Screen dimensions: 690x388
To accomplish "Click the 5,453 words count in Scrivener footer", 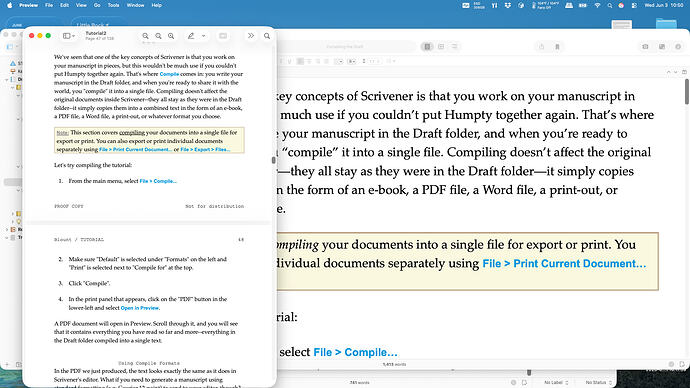I will pos(394,364).
